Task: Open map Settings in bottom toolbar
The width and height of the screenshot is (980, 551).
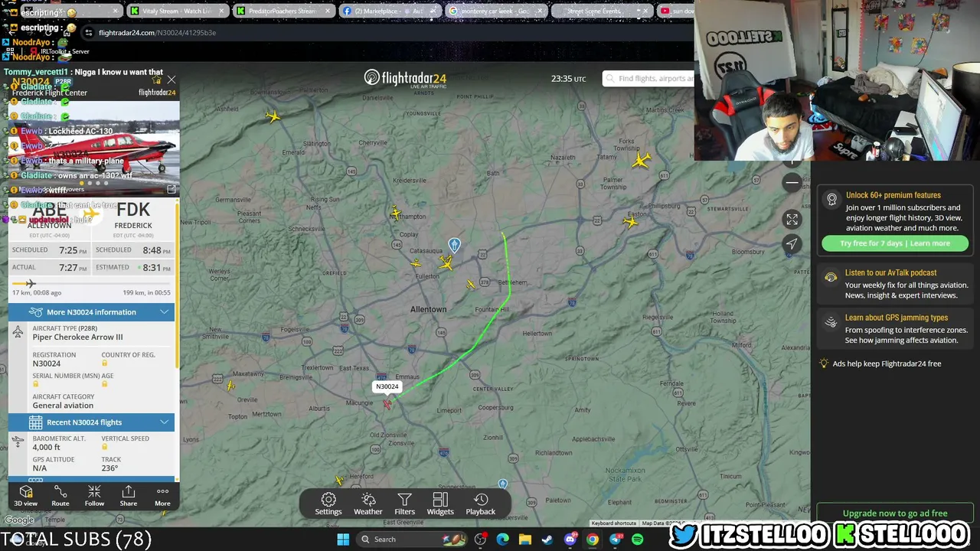Action: tap(328, 504)
